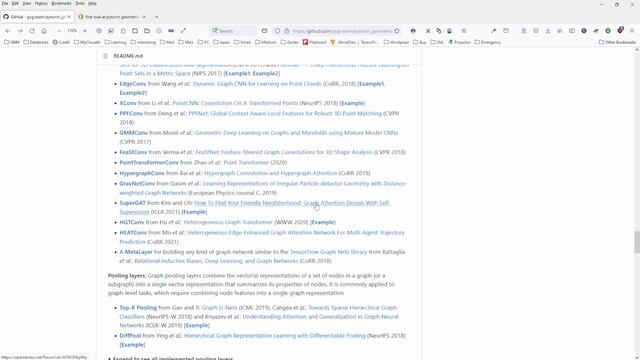Expand all implemented pooling layers

(170, 358)
